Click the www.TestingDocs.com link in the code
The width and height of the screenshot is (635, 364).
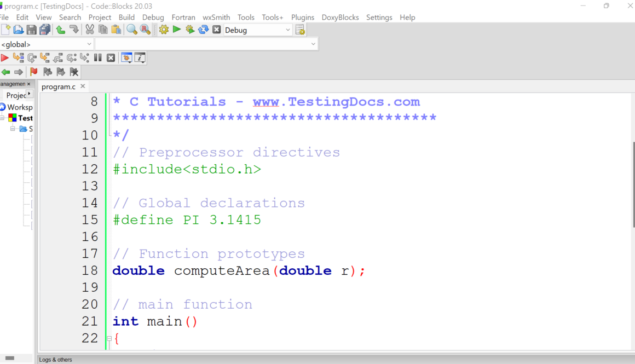point(337,101)
